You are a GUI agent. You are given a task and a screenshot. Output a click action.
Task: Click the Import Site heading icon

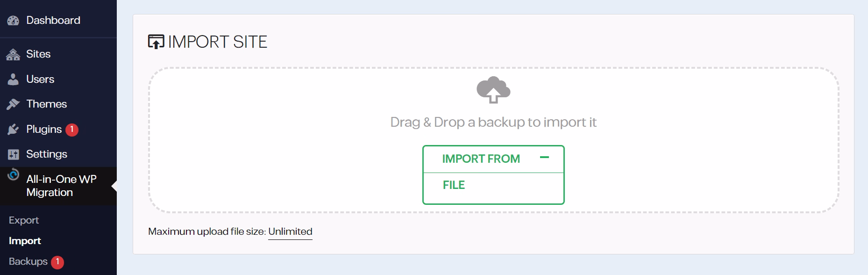point(156,42)
